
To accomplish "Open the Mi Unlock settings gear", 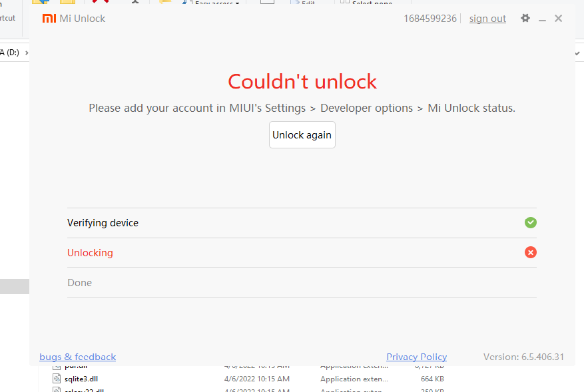I will point(525,18).
